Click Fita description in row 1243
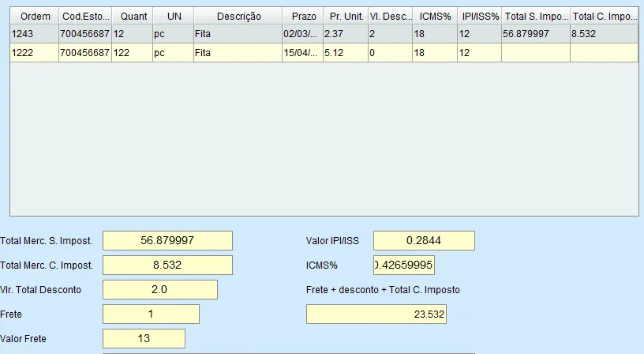Viewport: 644px width, 354px height. [238, 34]
